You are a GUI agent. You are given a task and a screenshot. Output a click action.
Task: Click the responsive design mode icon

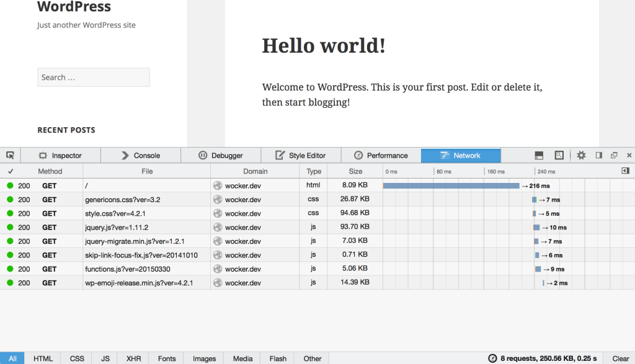coord(559,155)
